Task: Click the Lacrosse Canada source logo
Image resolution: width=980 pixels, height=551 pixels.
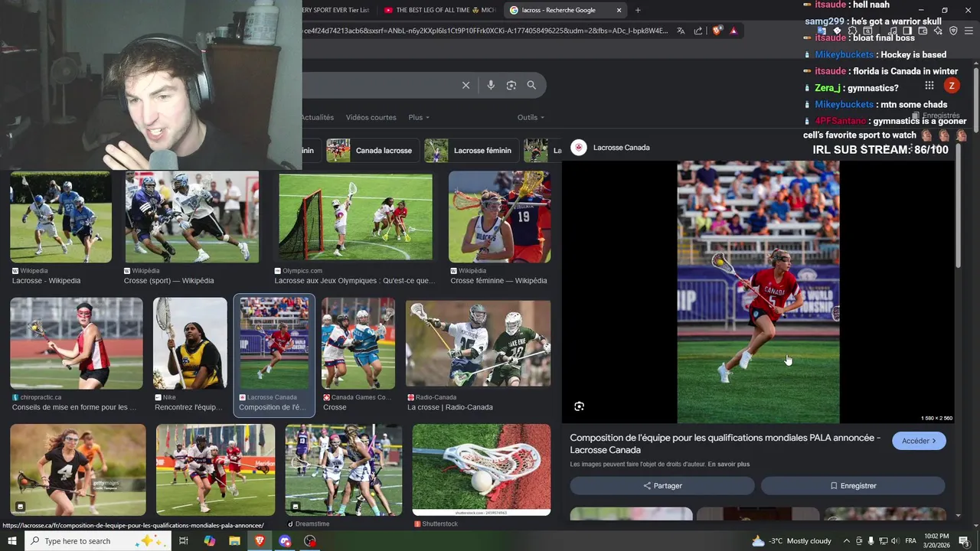Action: 579,148
